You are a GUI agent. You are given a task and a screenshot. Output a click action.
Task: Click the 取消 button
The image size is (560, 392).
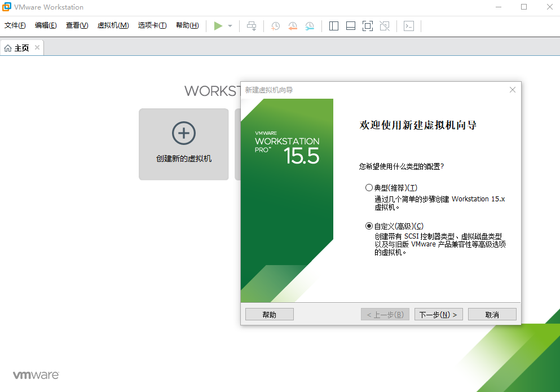click(x=492, y=315)
